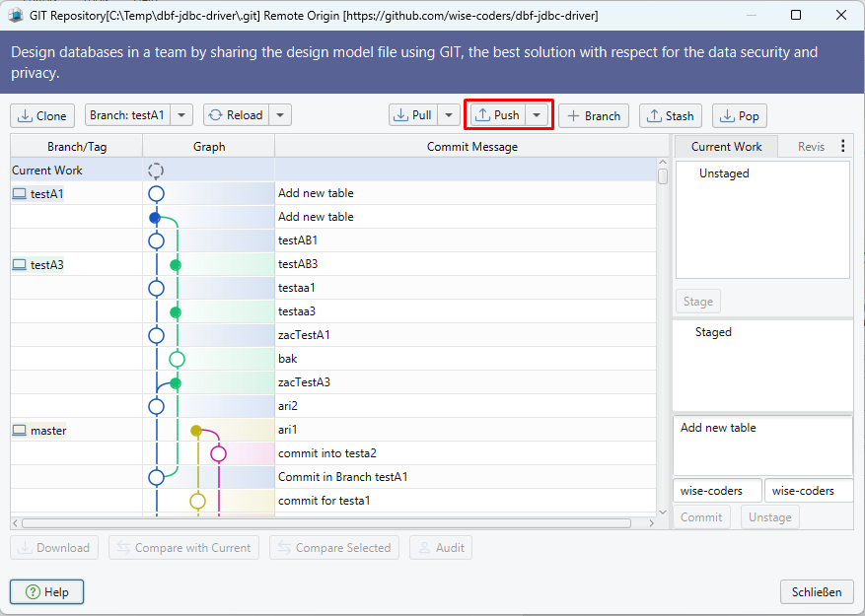The image size is (865, 616).
Task: Stash the current changes
Action: [x=671, y=116]
